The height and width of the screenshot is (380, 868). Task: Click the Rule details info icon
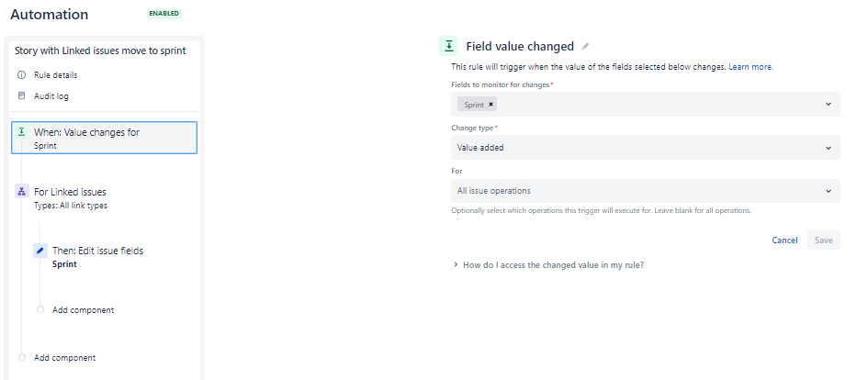[22, 74]
